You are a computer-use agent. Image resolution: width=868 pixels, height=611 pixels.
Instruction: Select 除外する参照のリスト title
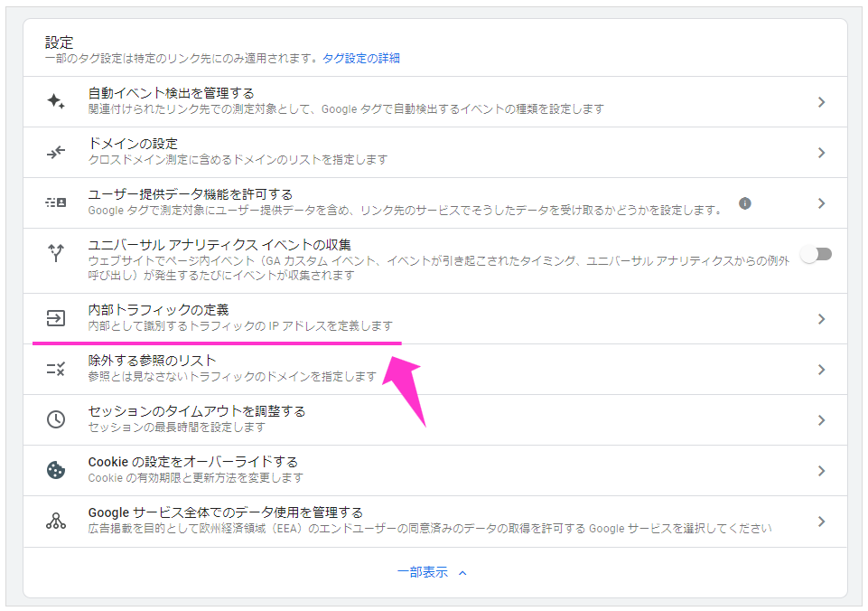[153, 361]
